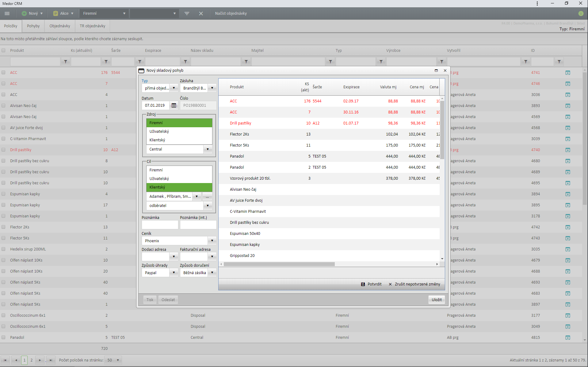Image resolution: width=588 pixels, height=367 pixels.
Task: Check the box for first ACC row
Action: point(3,73)
